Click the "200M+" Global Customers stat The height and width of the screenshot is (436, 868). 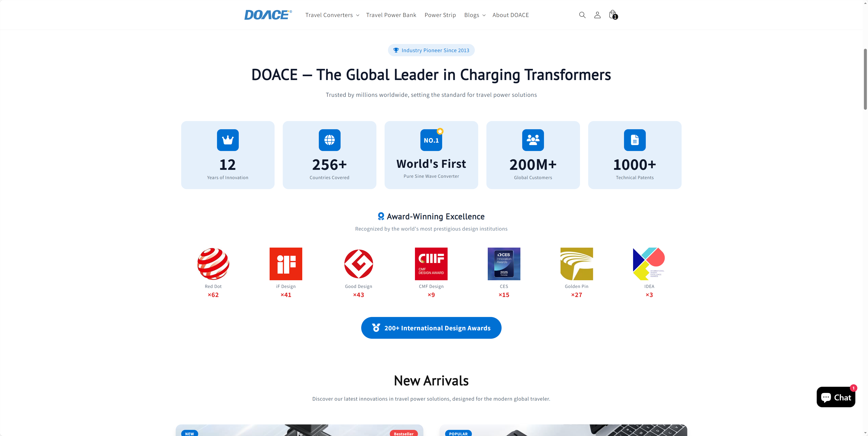click(533, 164)
